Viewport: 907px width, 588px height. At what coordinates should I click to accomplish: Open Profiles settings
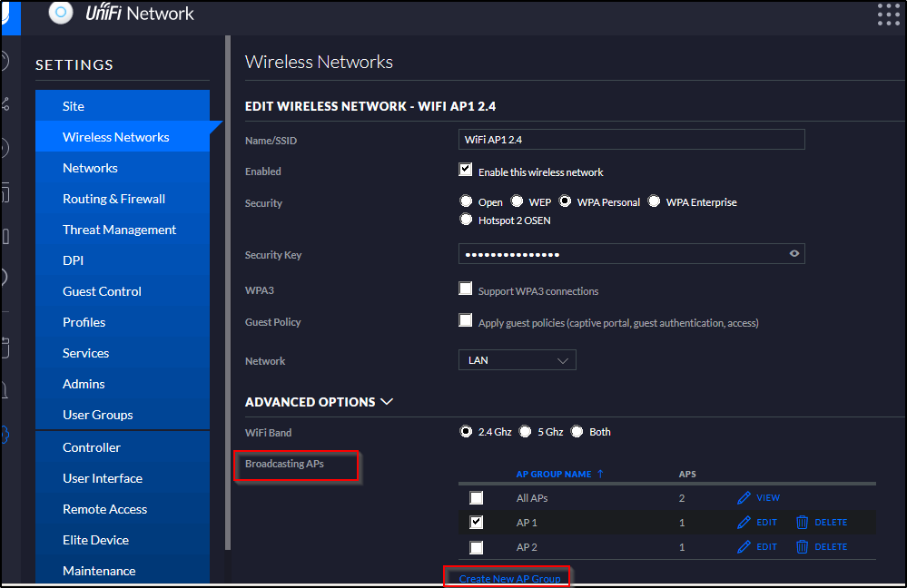122,322
